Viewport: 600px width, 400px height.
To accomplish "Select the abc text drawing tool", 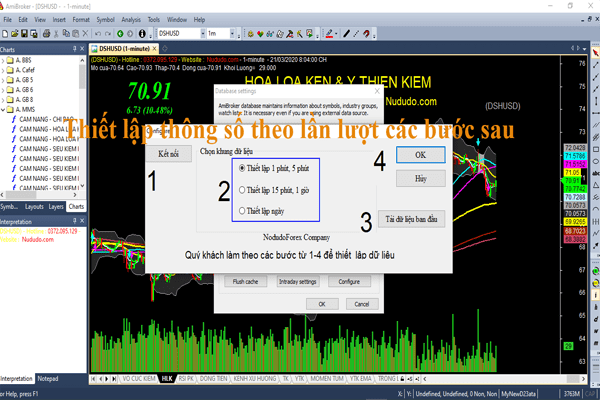I will click(595, 173).
